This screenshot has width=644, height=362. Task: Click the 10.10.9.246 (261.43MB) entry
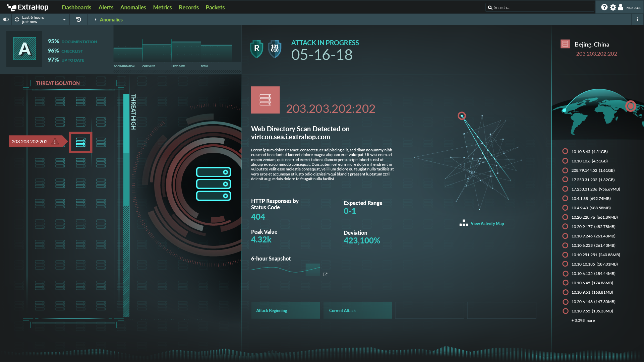coord(593,236)
